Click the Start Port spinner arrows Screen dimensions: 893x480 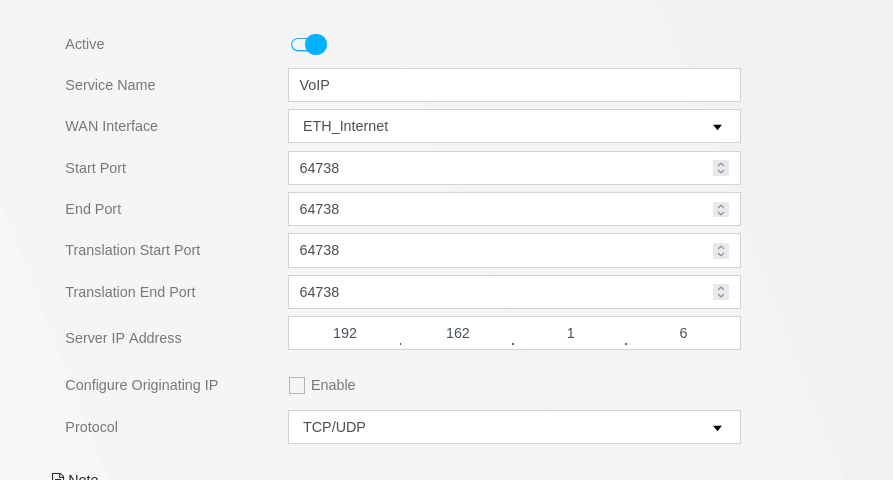[721, 168]
